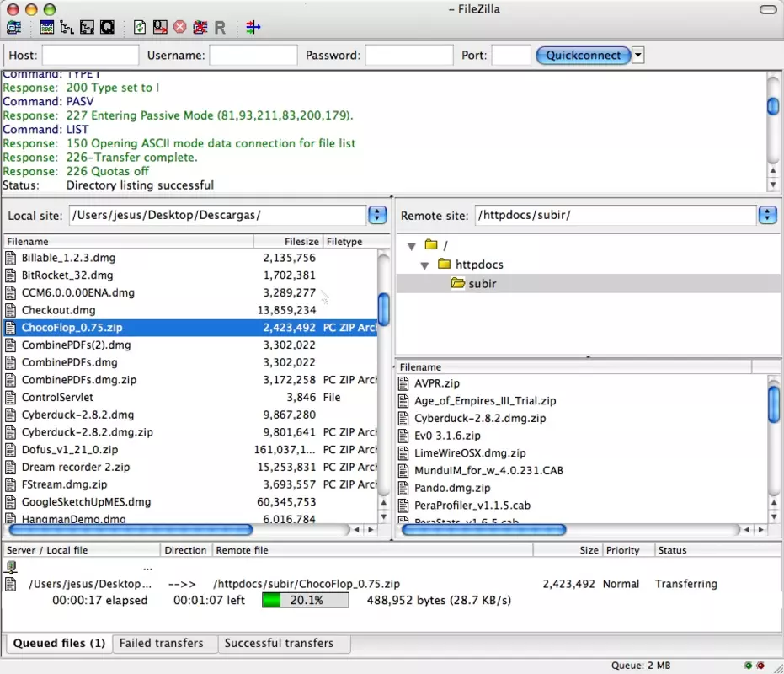
Task: Open the Quickconnect history dropdown arrow
Action: coord(638,55)
